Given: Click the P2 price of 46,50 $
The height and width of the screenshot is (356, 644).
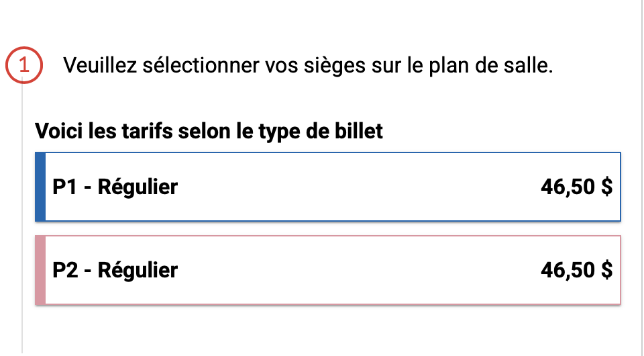Looking at the screenshot, I should (x=576, y=270).
